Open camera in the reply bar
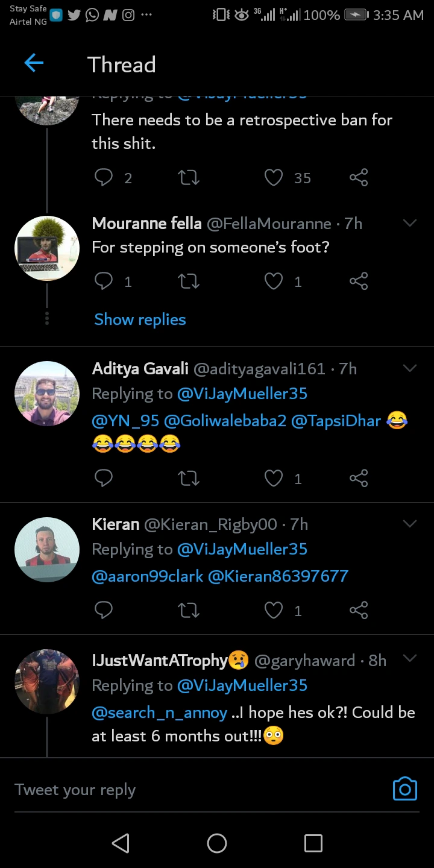Image resolution: width=434 pixels, height=868 pixels. (x=404, y=788)
